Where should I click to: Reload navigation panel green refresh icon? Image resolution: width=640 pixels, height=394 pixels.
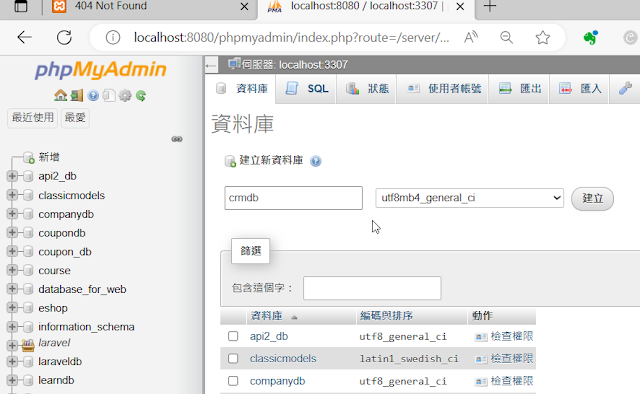point(141,96)
